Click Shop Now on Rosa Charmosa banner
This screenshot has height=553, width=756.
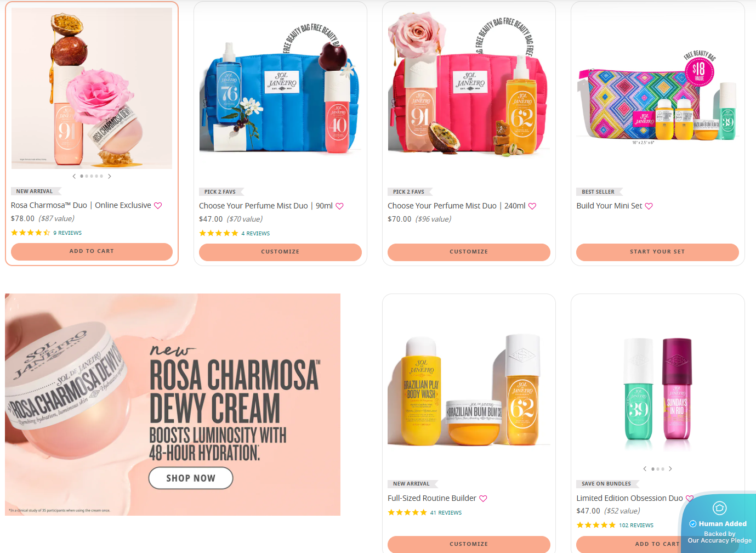click(191, 478)
